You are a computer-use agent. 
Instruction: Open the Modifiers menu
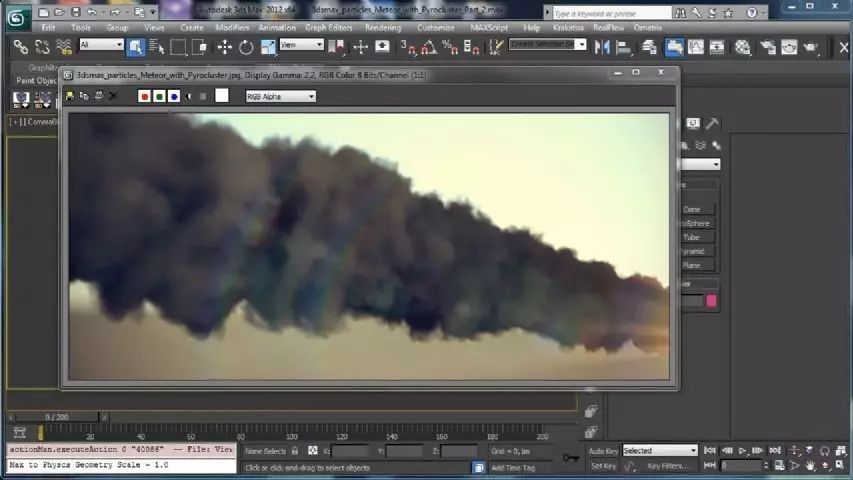232,27
